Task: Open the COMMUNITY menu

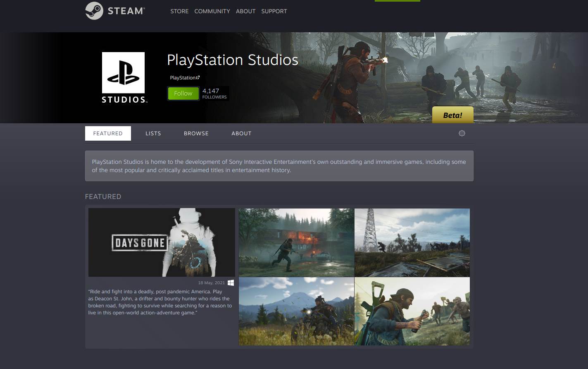Action: pyautogui.click(x=212, y=11)
